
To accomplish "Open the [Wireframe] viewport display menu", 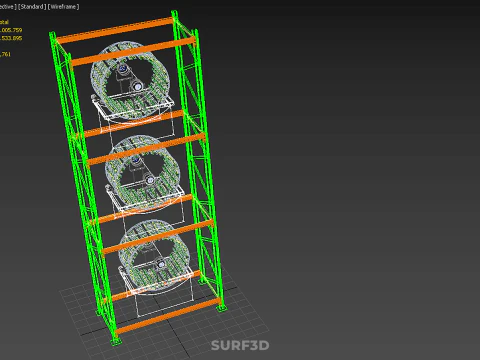I will click(64, 7).
